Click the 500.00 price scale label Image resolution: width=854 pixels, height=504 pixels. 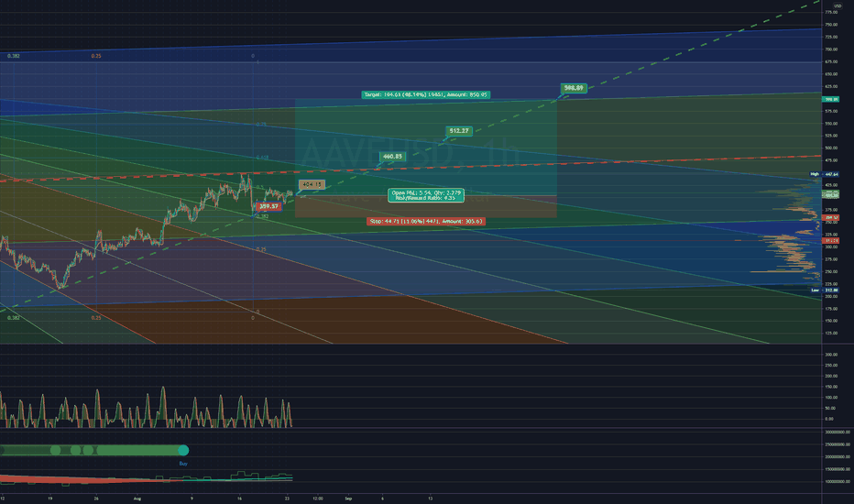click(x=832, y=148)
